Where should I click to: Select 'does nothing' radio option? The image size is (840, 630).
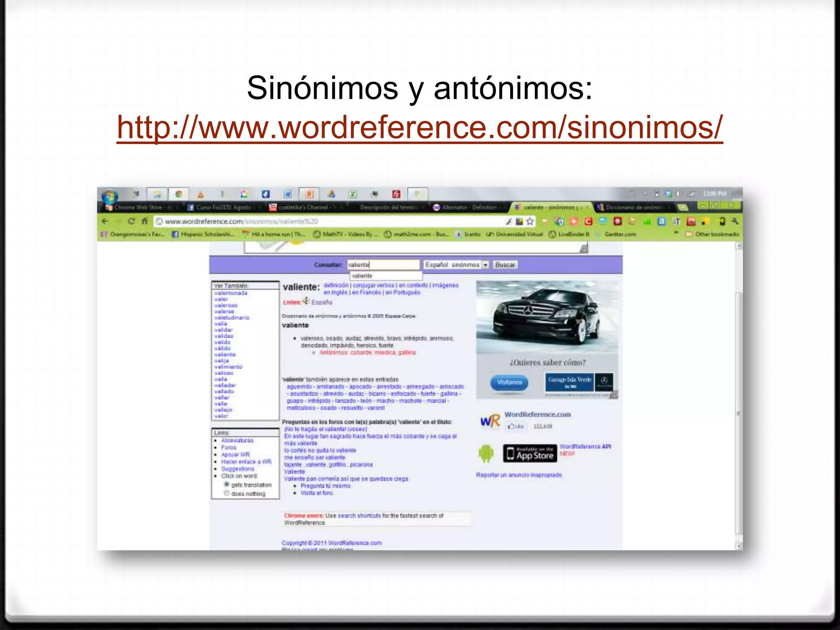point(226,493)
